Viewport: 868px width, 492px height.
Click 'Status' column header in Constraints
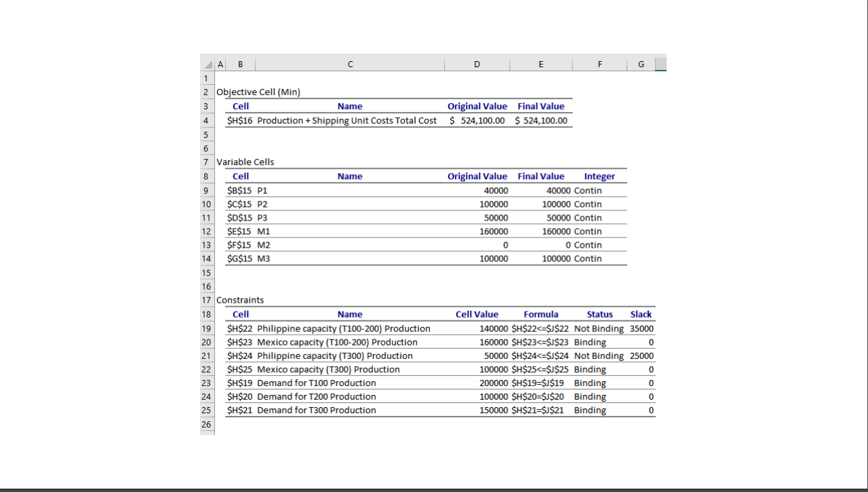coord(599,314)
